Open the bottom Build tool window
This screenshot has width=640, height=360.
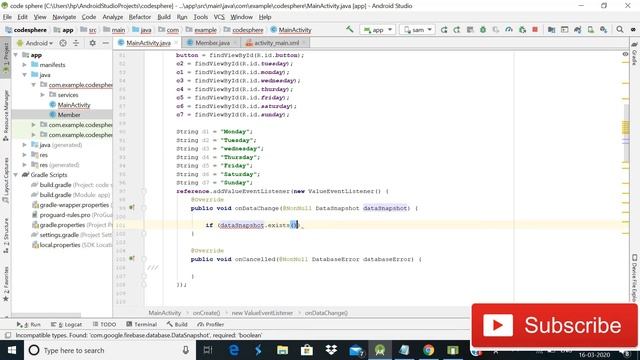[177, 324]
